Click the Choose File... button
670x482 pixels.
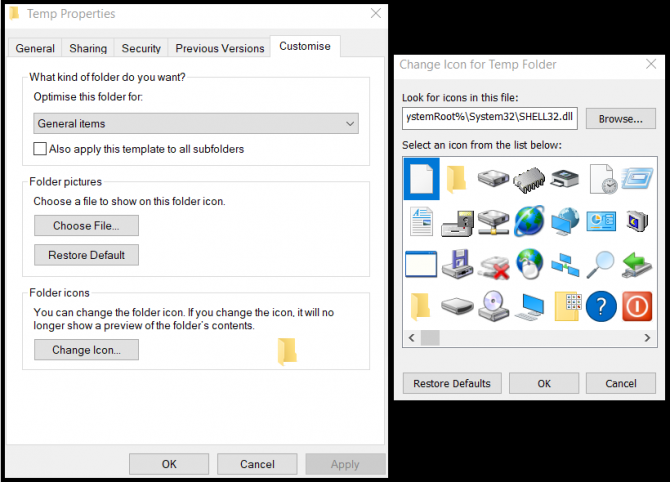tap(86, 226)
